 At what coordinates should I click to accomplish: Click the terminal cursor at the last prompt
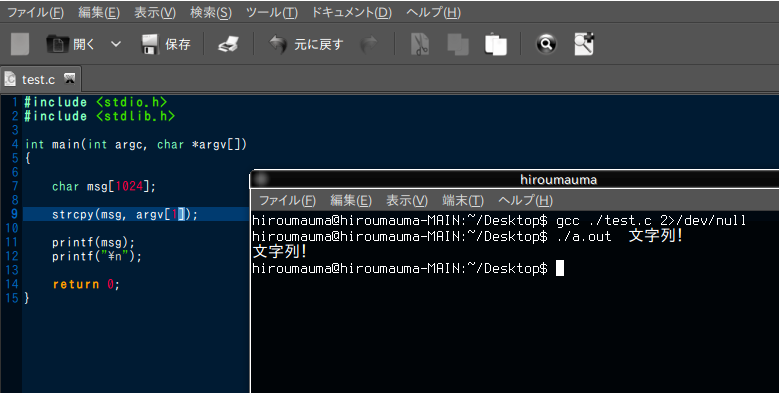point(560,268)
